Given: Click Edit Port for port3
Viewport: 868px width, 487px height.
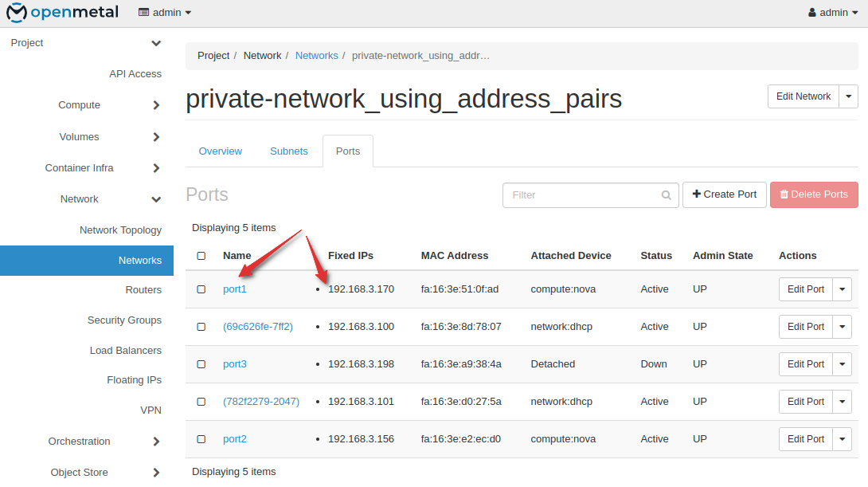Looking at the screenshot, I should [805, 364].
